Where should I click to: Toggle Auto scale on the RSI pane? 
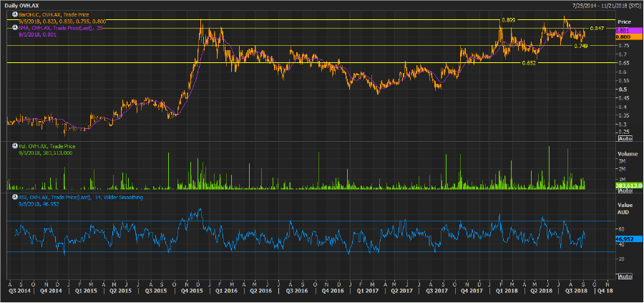pos(625,276)
